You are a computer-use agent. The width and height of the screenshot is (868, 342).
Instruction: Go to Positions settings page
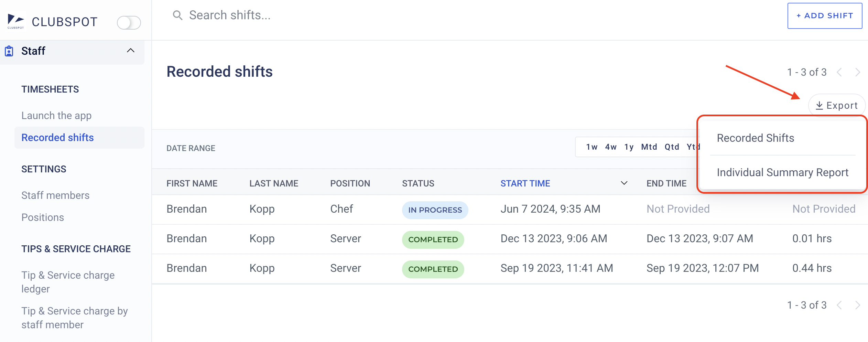[x=43, y=217]
